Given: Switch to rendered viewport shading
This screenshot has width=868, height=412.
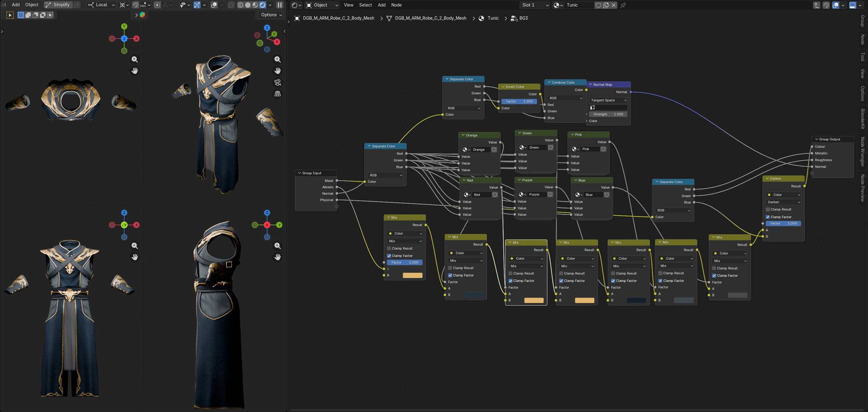Looking at the screenshot, I should (262, 5).
